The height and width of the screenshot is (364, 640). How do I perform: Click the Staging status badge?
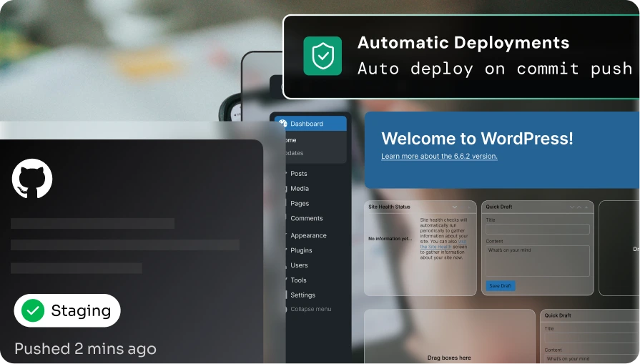(x=67, y=310)
